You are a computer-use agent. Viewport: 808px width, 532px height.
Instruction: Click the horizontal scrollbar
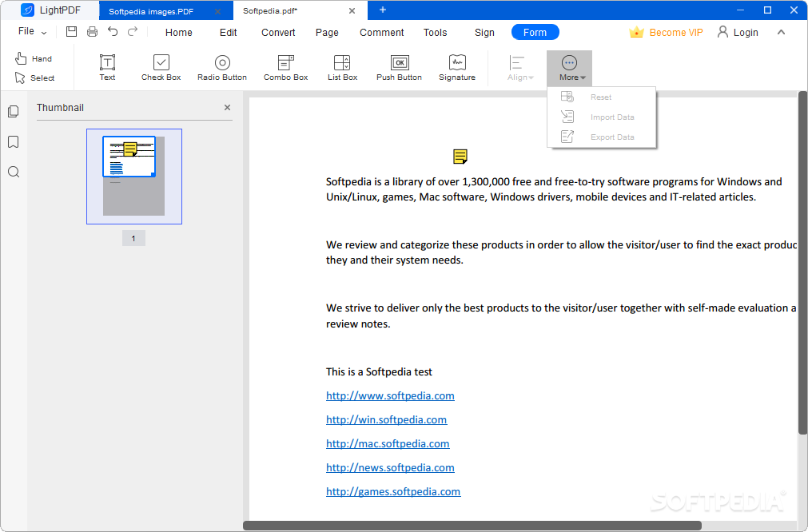point(472,526)
